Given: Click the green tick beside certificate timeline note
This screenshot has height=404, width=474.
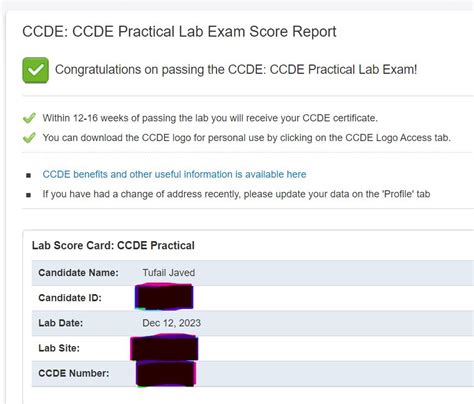Looking at the screenshot, I should tap(29, 118).
